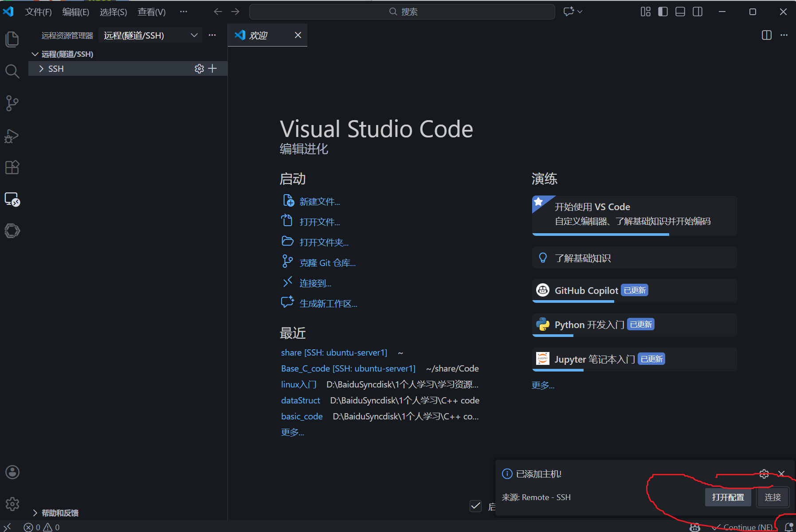This screenshot has height=532, width=796.
Task: Expand the SSH tree node
Action: pos(41,69)
